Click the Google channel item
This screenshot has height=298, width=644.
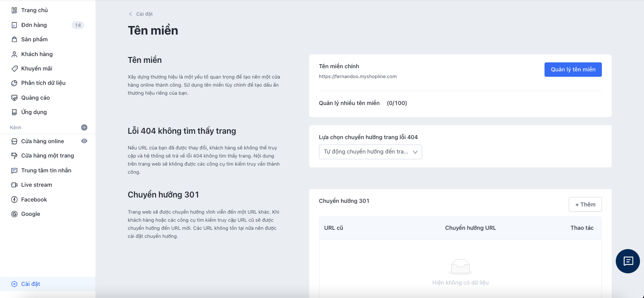click(30, 214)
